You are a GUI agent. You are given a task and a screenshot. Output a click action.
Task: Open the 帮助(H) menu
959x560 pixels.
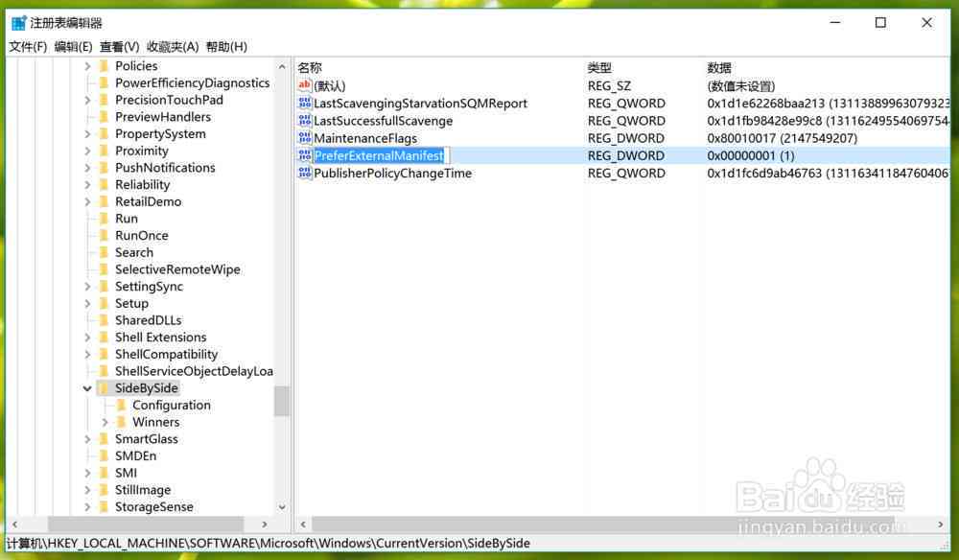click(x=226, y=46)
